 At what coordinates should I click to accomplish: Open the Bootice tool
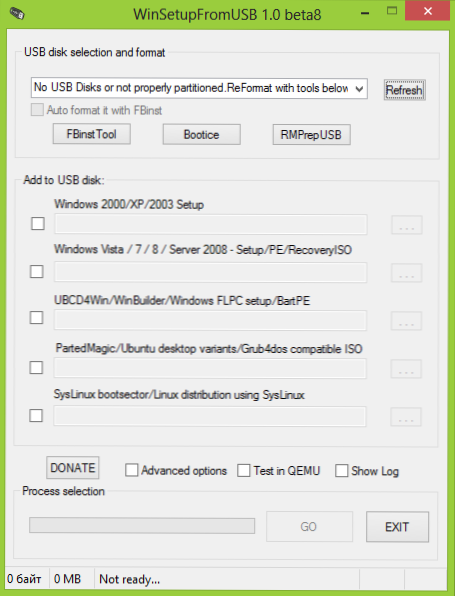click(201, 135)
